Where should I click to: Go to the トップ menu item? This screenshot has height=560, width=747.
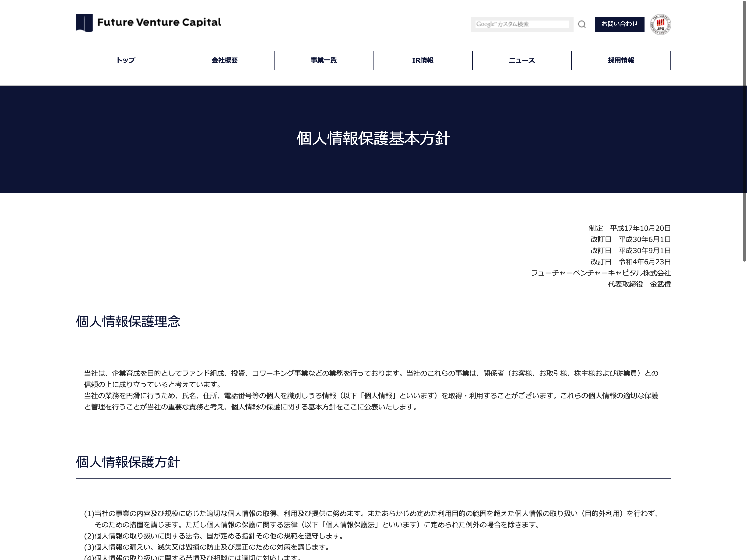(x=126, y=60)
